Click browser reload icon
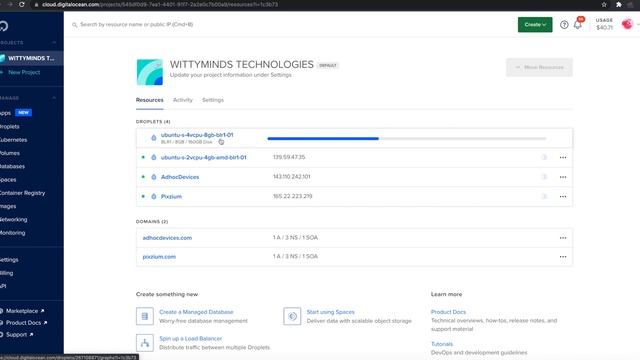 click(x=22, y=4)
